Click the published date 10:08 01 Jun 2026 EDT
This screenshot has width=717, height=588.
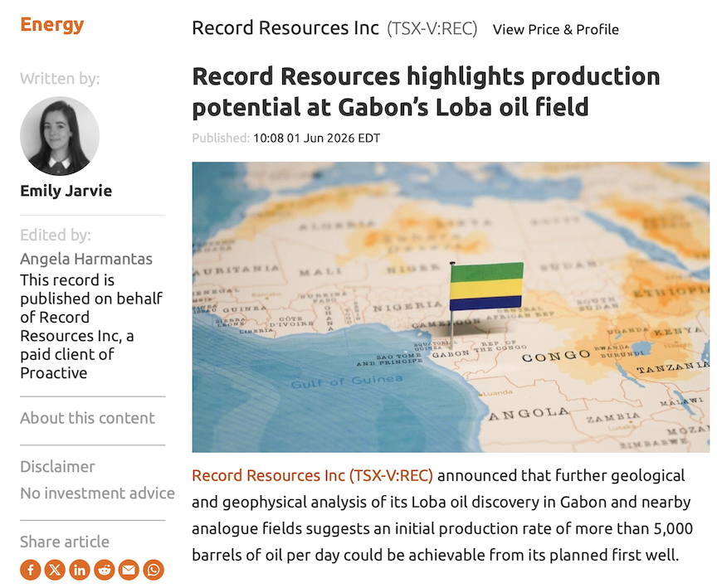(x=316, y=138)
